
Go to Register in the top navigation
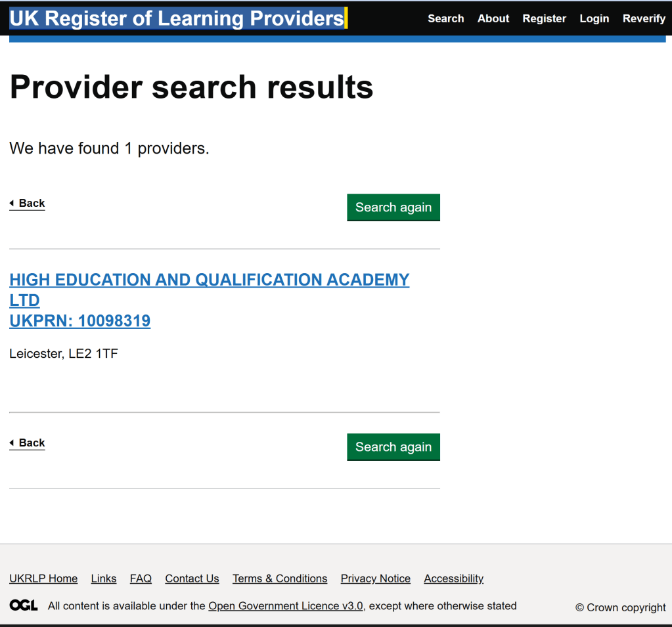[x=544, y=18]
